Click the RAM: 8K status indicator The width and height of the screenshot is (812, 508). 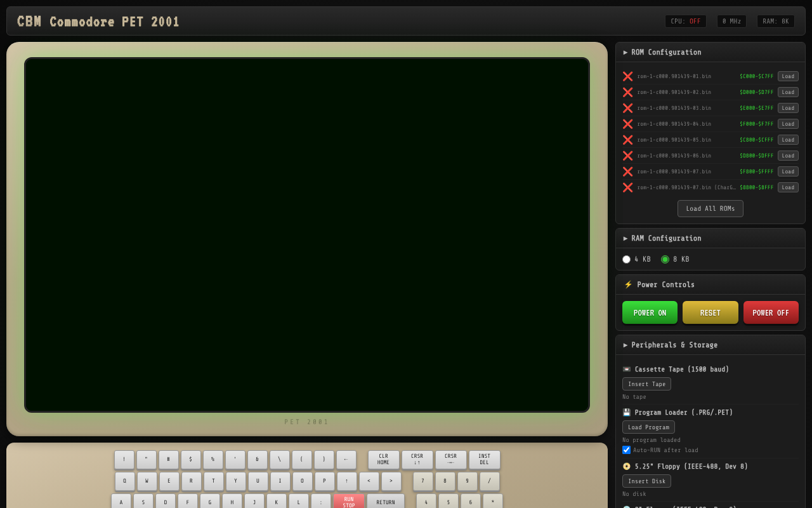[775, 20]
